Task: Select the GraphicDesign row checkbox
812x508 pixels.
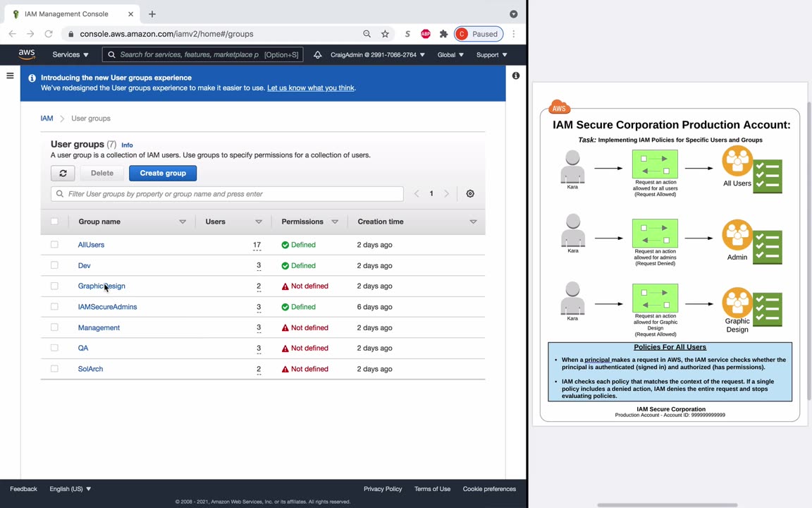Action: (x=54, y=286)
